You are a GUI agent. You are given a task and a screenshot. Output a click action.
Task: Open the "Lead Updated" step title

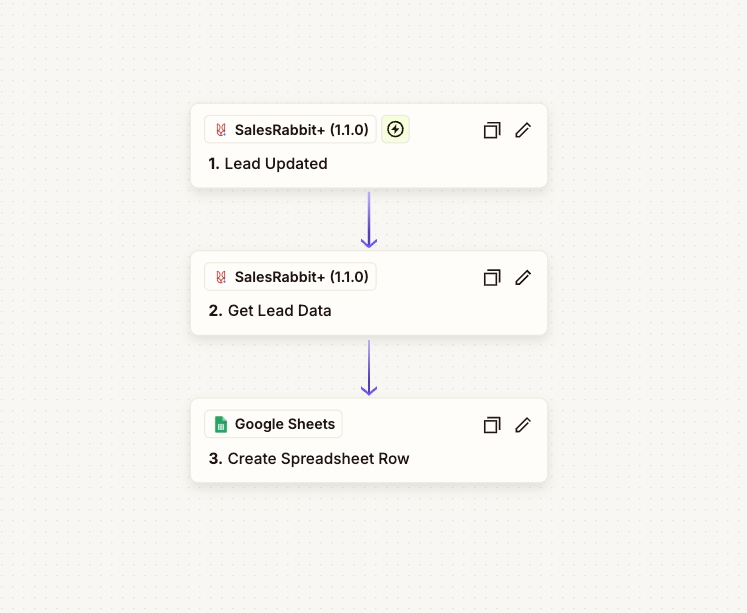[x=276, y=164]
